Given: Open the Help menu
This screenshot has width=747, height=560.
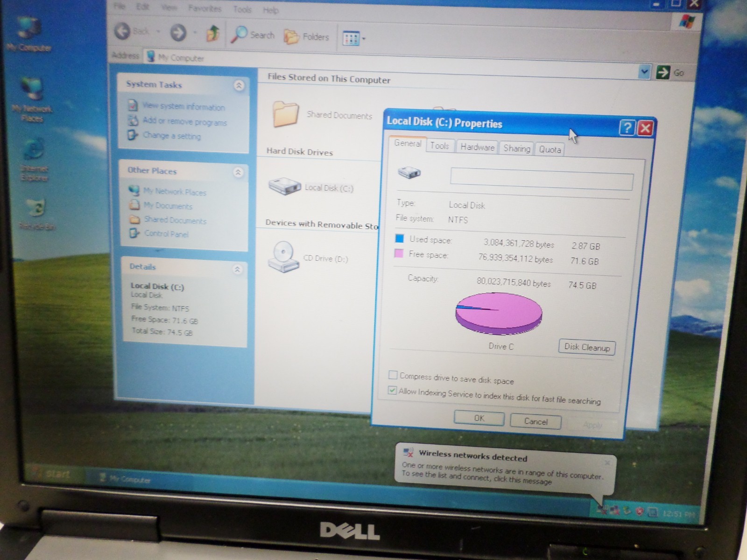Looking at the screenshot, I should pyautogui.click(x=270, y=10).
